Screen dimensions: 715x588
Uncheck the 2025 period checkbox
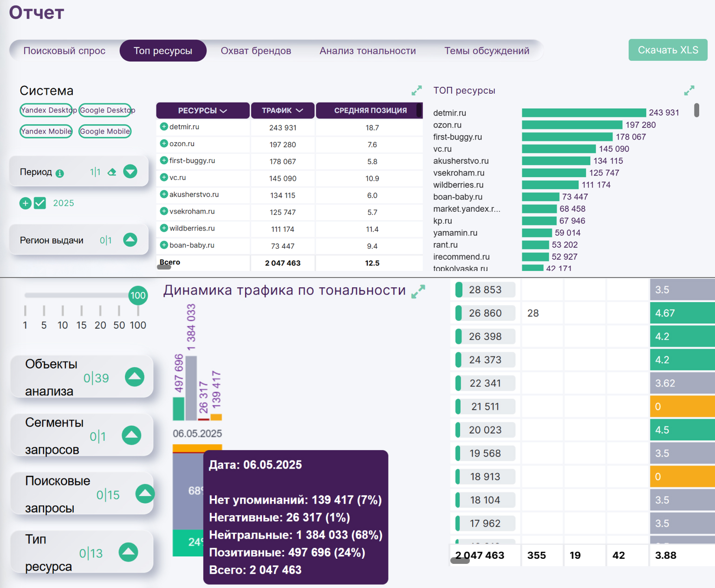tap(40, 203)
